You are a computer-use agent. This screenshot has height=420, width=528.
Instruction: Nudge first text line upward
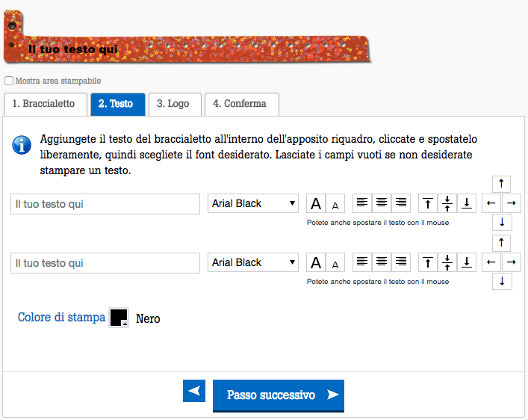tap(501, 184)
